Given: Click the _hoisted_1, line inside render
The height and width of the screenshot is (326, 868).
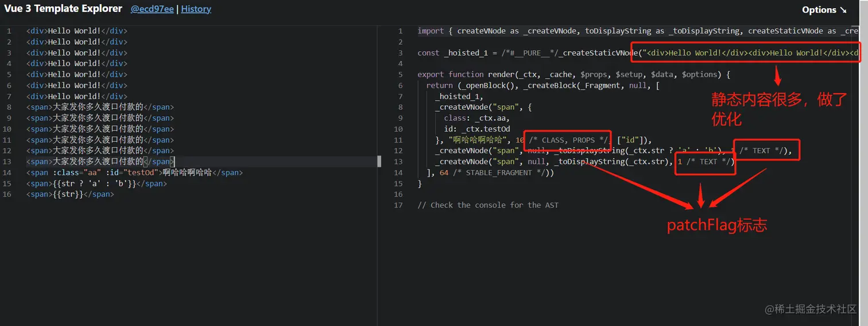Looking at the screenshot, I should tap(459, 96).
